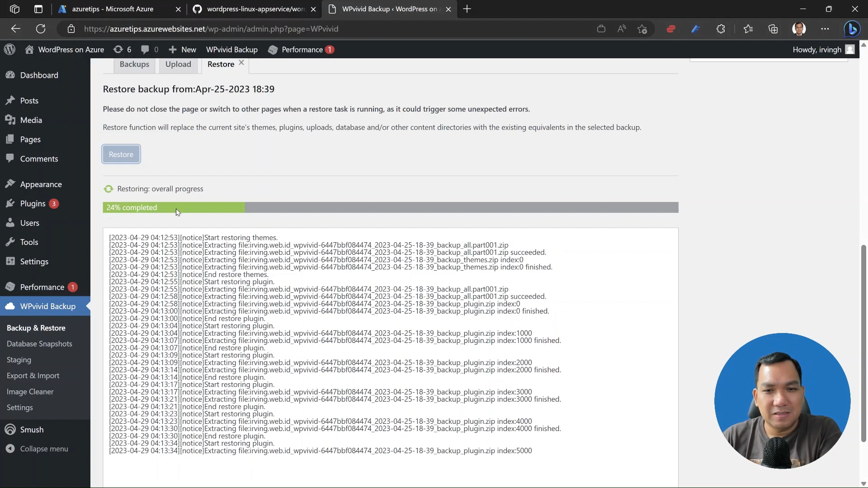Open Edge Collections icon
Image resolution: width=868 pixels, height=488 pixels.
point(773,29)
